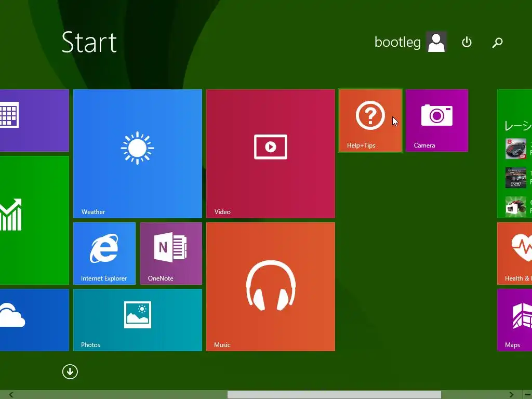Open the red racing car game thumbnail

516,149
